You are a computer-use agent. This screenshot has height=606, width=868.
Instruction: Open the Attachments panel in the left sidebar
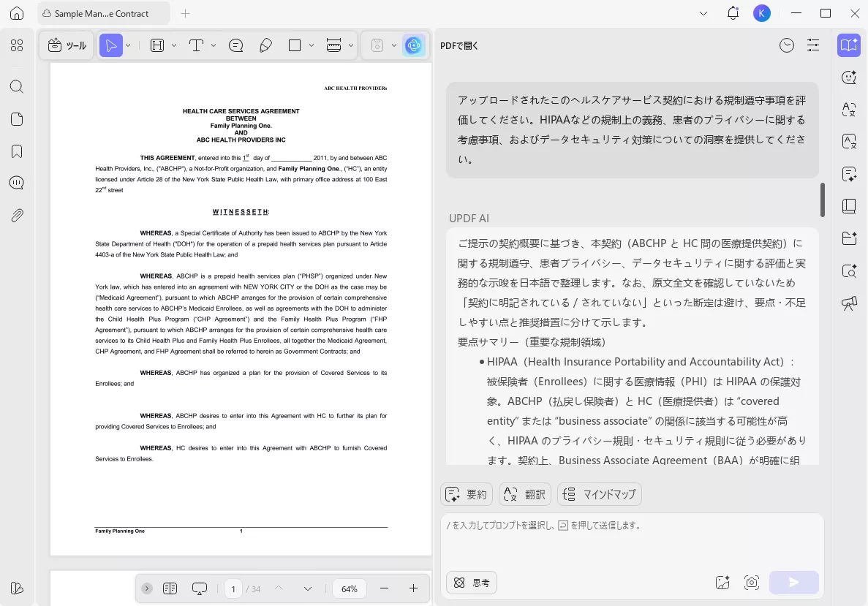tap(16, 215)
